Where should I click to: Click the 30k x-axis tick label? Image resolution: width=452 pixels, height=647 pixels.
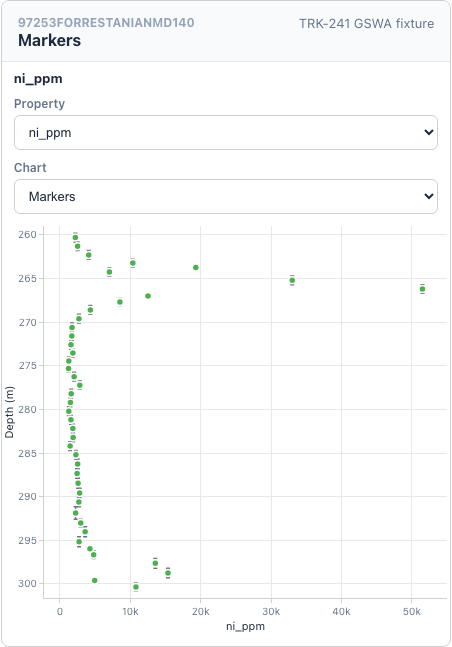[271, 612]
